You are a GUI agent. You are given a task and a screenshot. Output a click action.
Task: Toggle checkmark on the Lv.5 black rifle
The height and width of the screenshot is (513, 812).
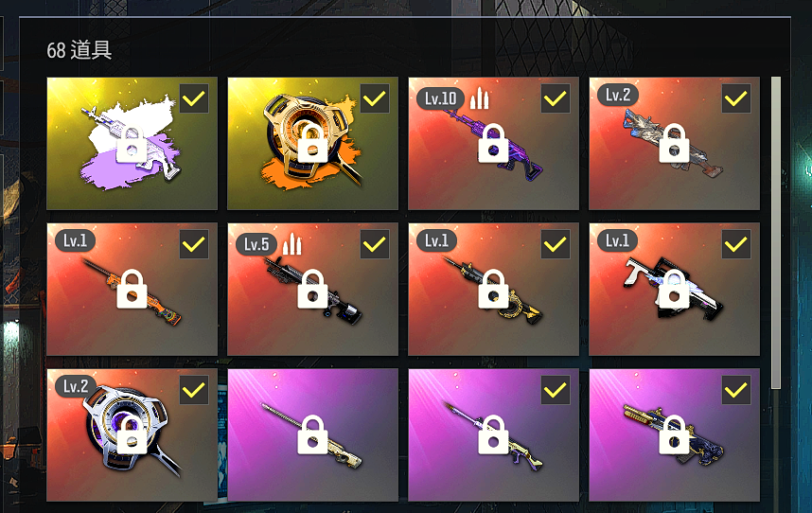[375, 244]
